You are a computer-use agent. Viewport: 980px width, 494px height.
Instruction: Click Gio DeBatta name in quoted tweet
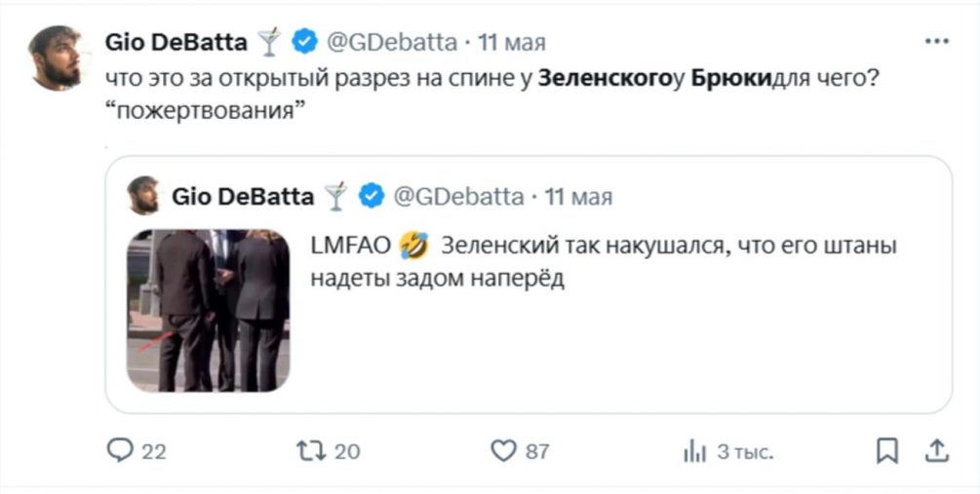pyautogui.click(x=242, y=197)
